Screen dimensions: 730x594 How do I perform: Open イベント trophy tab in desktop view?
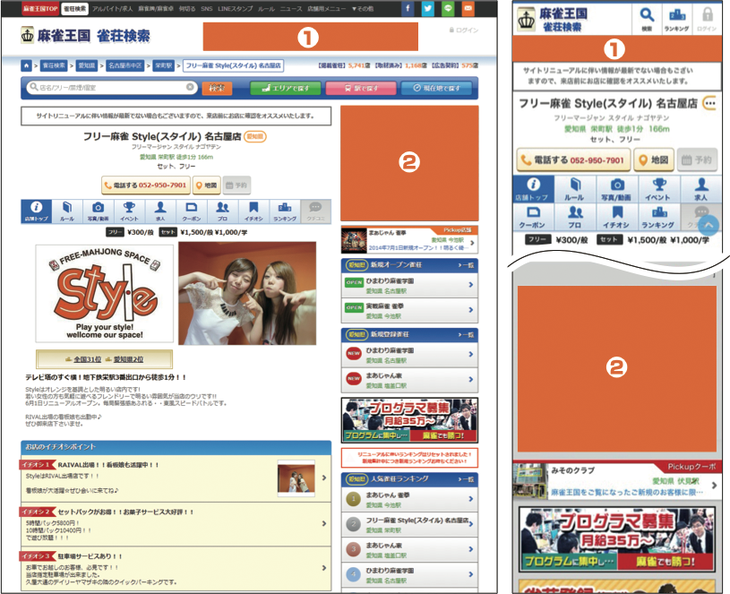tap(129, 211)
